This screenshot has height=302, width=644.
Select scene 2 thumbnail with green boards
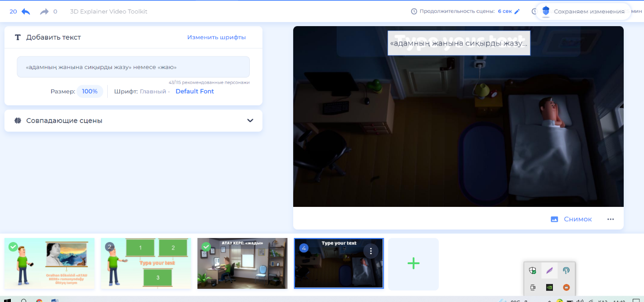point(146,263)
